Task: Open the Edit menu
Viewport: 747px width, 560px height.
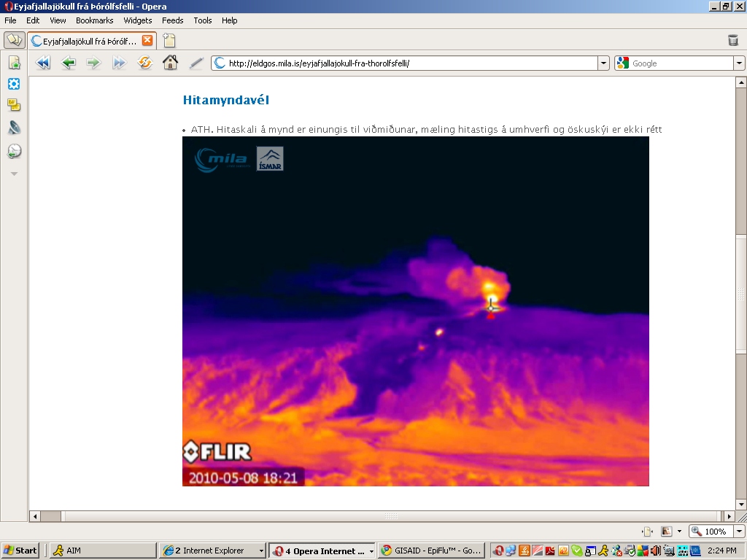Action: point(33,20)
